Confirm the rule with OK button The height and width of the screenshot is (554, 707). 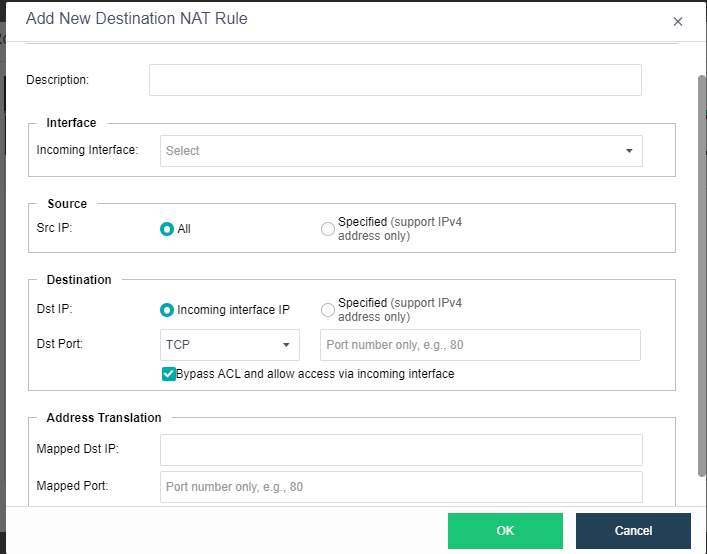(505, 531)
